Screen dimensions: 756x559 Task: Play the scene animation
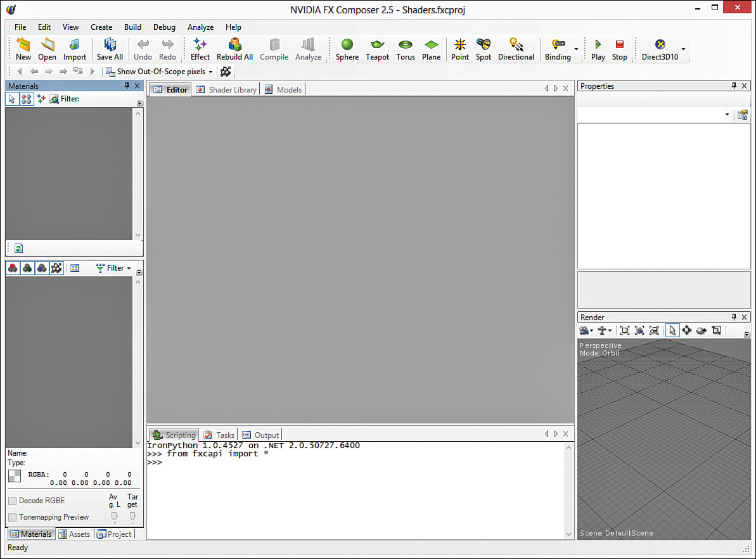(598, 49)
